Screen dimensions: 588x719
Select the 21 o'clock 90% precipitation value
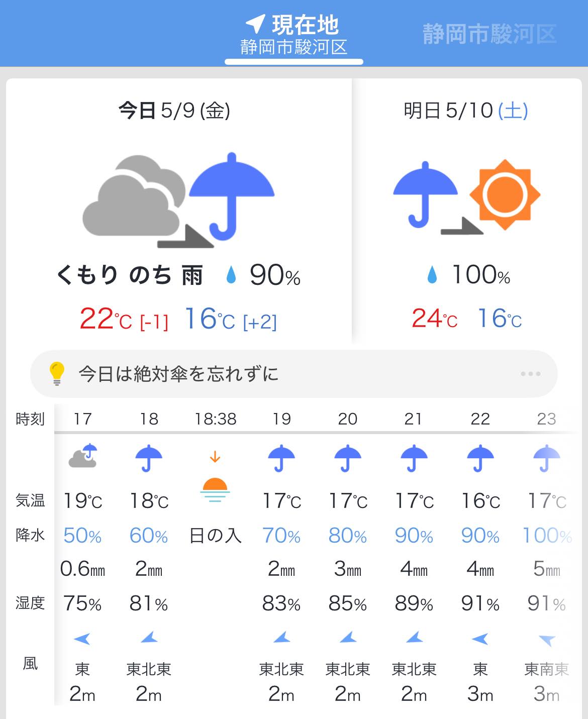click(x=414, y=536)
